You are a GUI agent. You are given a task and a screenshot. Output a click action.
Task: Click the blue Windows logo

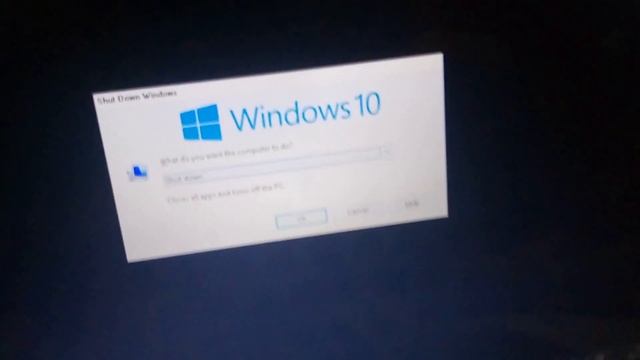point(201,122)
